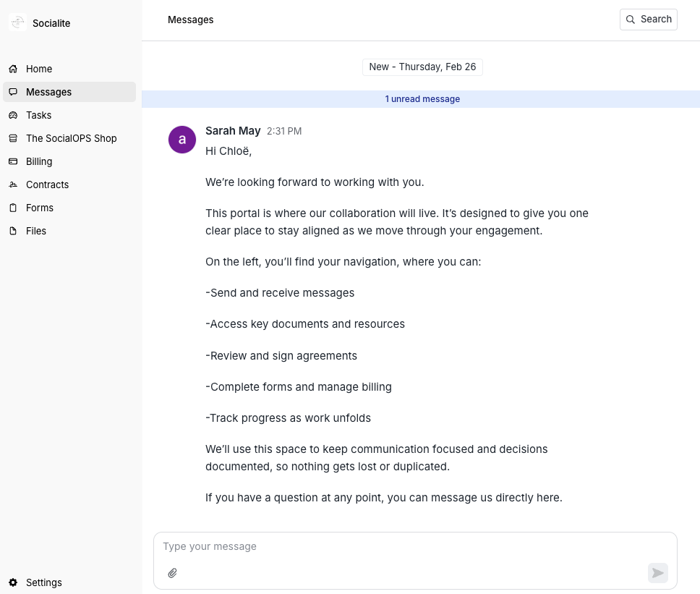Open Forms using its document icon
700x594 pixels.
13,208
